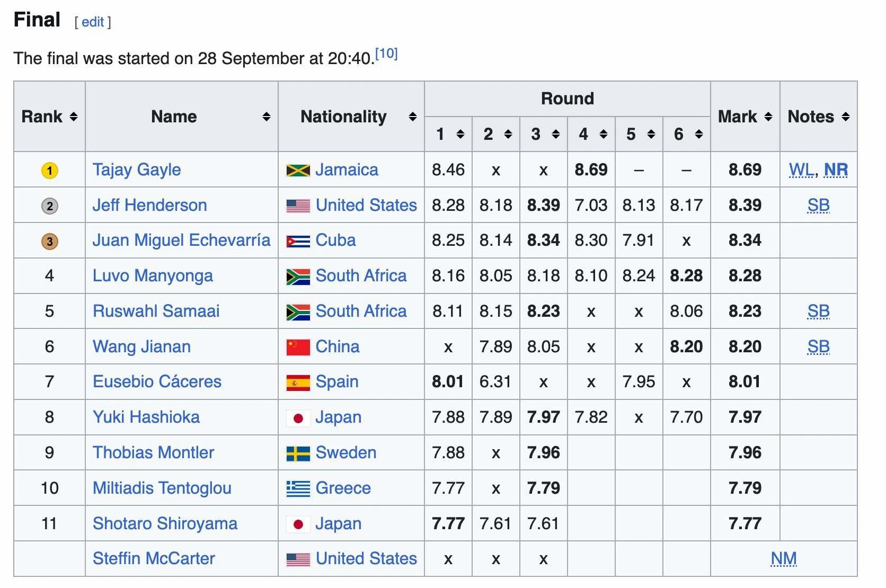Click the Cuba flag icon
This screenshot has height=588, width=886.
298,241
